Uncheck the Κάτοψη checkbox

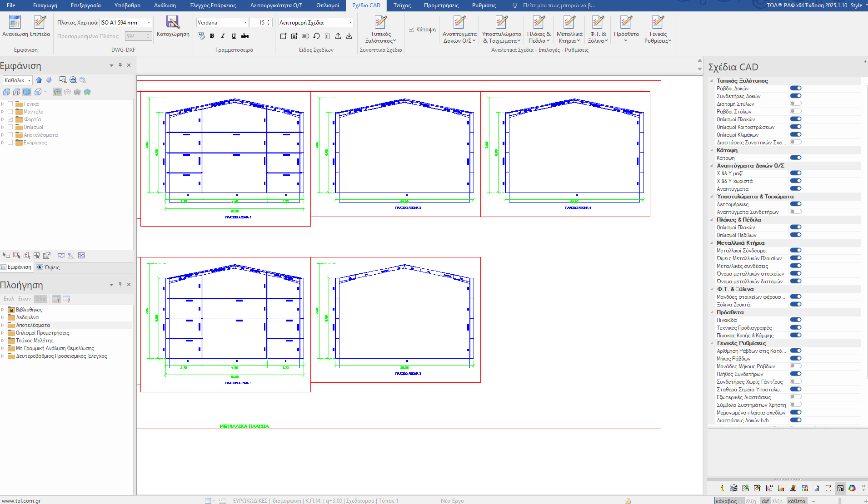(x=412, y=30)
